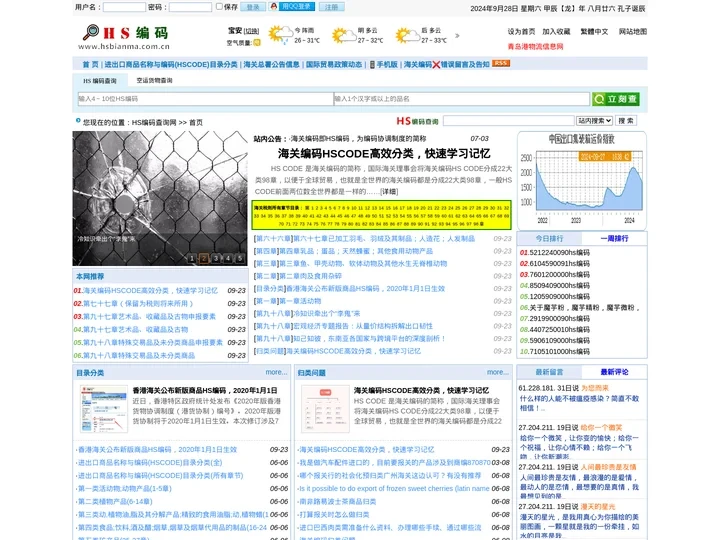Click the 归类问题 article thumbnail
Screen dimensions: 720x540
coord(325,409)
